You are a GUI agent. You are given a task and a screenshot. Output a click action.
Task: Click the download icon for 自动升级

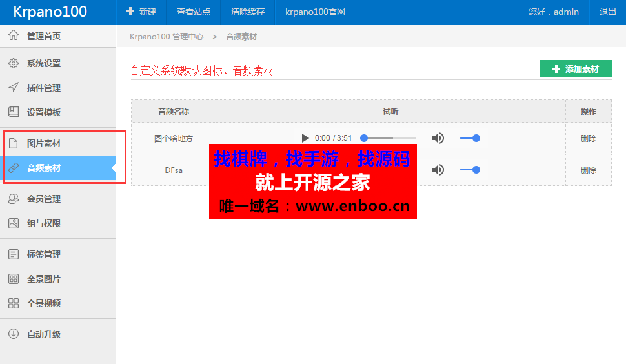tap(14, 334)
